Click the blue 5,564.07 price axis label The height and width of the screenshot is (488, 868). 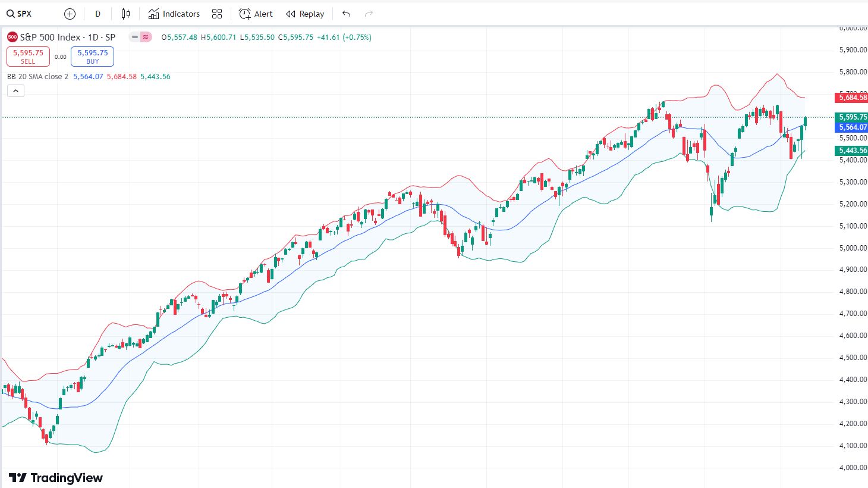851,127
